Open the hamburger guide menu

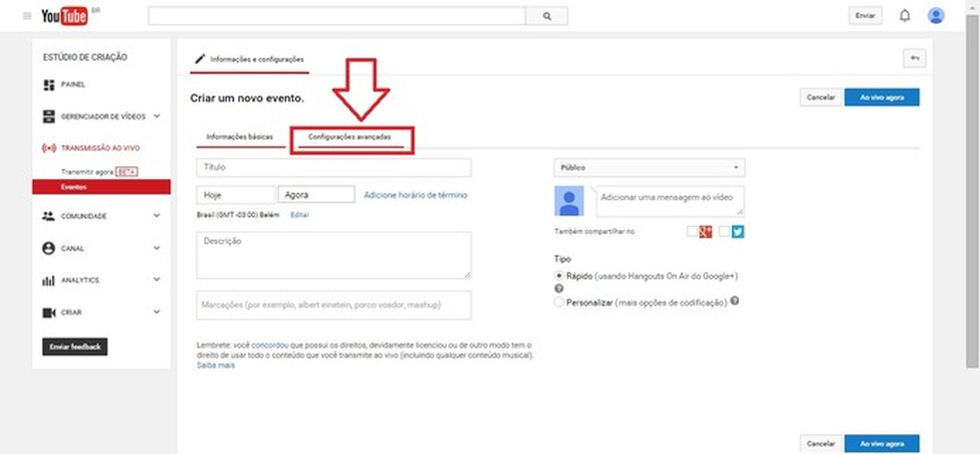27,16
